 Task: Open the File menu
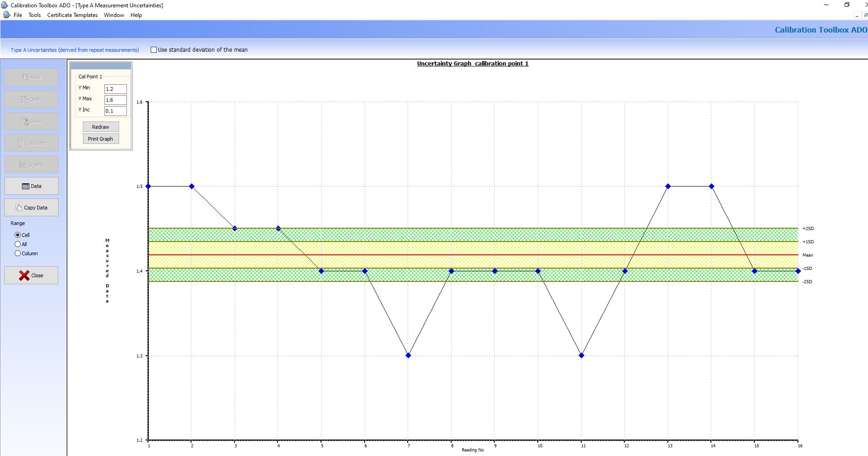(18, 15)
